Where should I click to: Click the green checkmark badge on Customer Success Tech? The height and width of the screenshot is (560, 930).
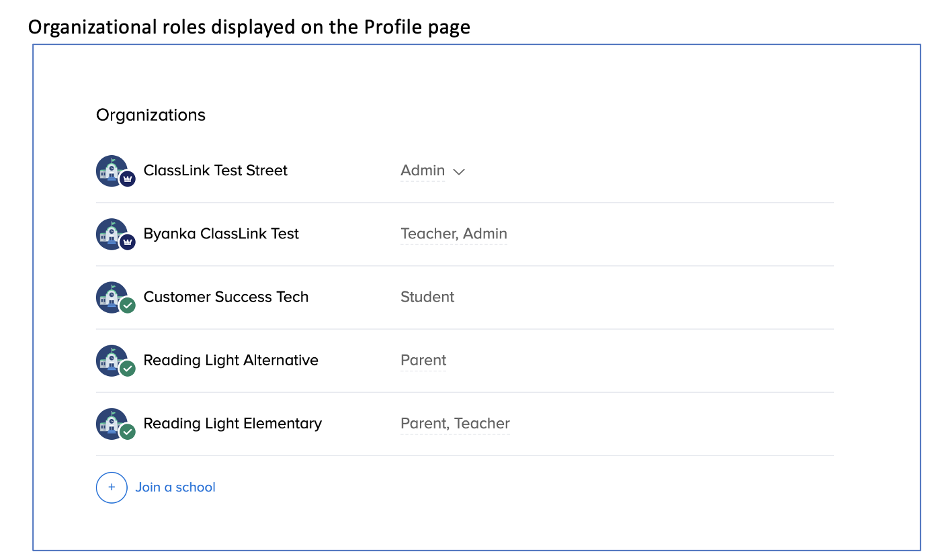[128, 306]
